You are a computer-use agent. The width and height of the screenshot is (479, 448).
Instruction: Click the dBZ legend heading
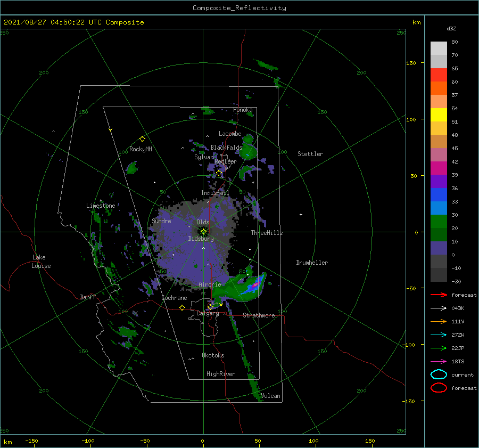(451, 28)
